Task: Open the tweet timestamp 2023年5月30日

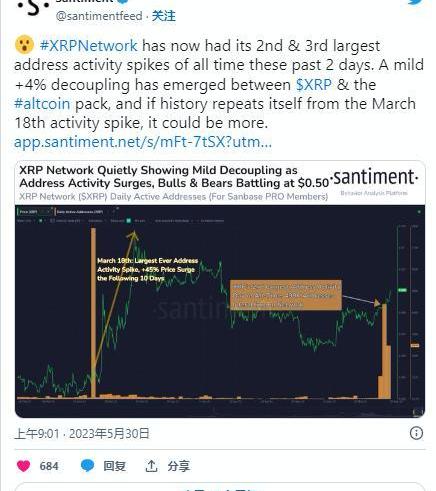Action: coord(109,434)
